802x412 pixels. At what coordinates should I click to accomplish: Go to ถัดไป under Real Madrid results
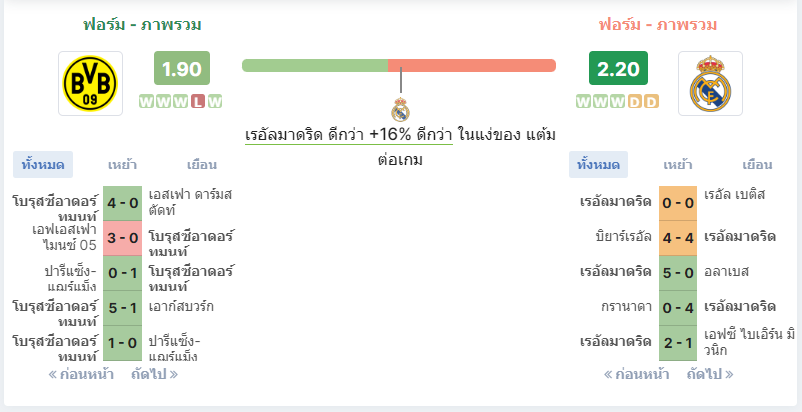(710, 374)
